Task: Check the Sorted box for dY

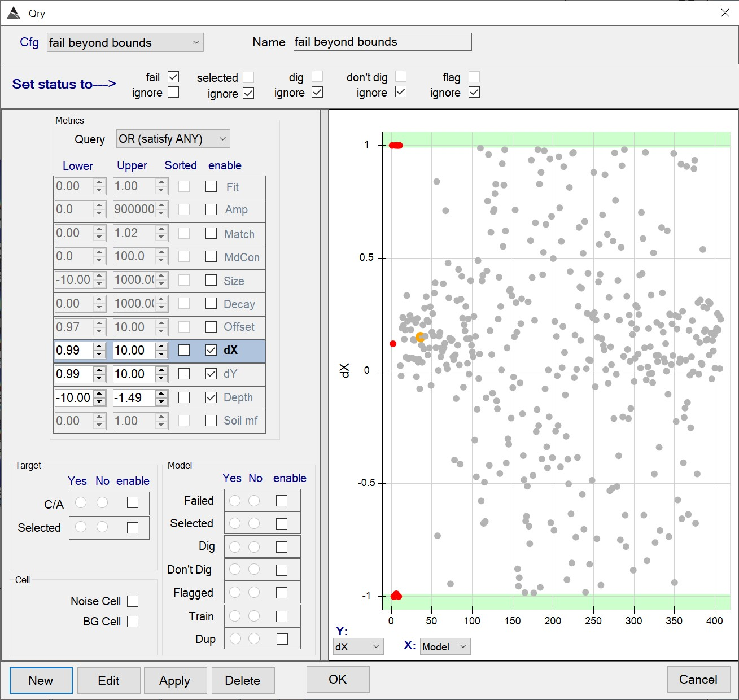Action: [184, 374]
